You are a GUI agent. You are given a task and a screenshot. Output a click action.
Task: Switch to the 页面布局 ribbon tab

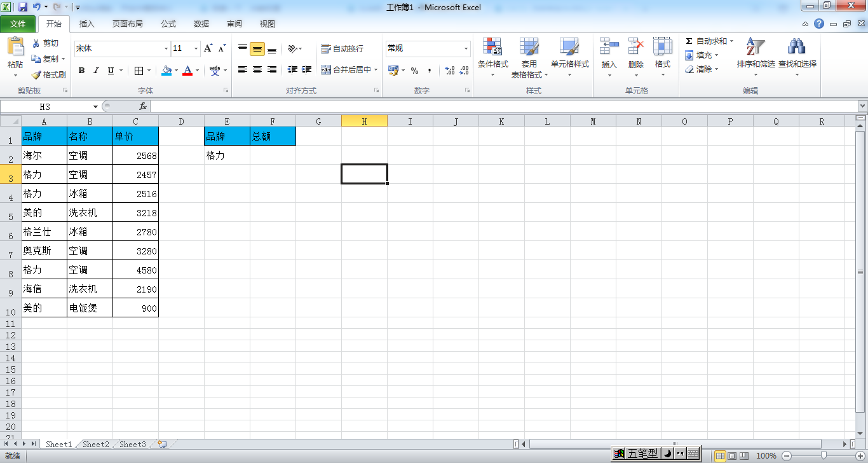coord(128,24)
